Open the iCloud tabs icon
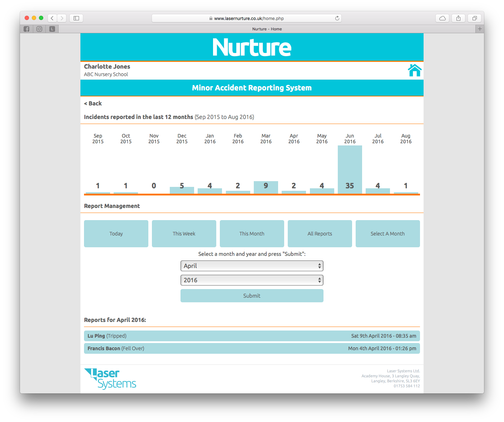The image size is (504, 422). (x=443, y=18)
